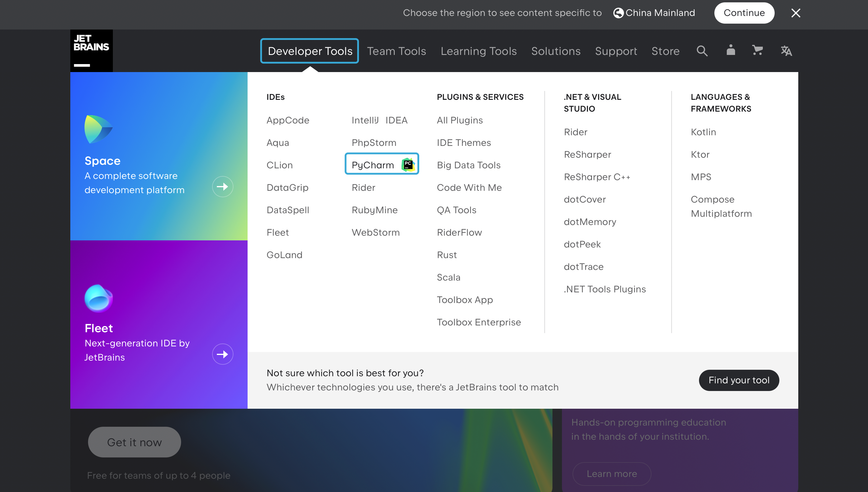Viewport: 868px width, 492px height.
Task: Open the Solutions menu
Action: tap(556, 51)
